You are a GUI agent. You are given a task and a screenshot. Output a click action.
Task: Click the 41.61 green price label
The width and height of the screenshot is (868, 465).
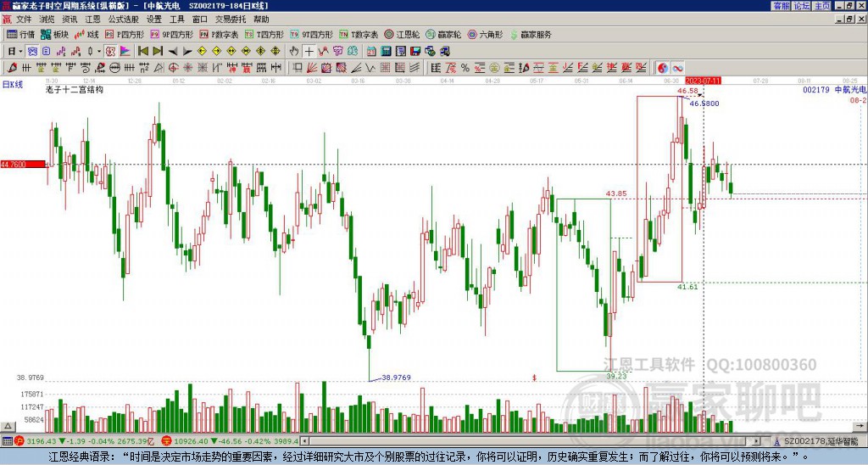pos(687,287)
